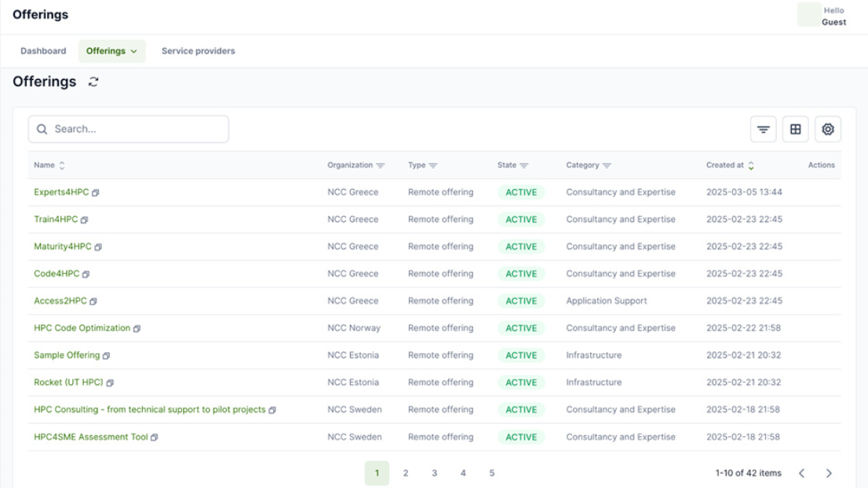Open the table filter icon button
Image resolution: width=868 pixels, height=488 pixels.
tap(763, 129)
